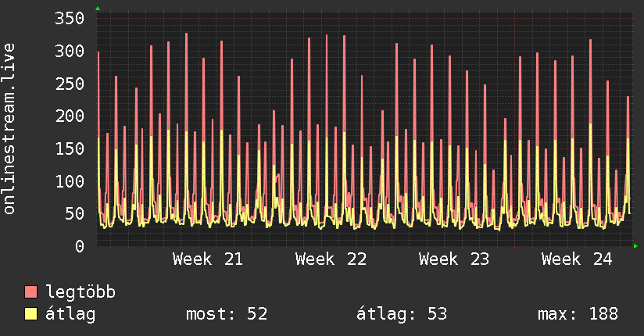Click the átlag legend label beside yellow swatch
Screen dimensions: 644x336
coord(70,314)
